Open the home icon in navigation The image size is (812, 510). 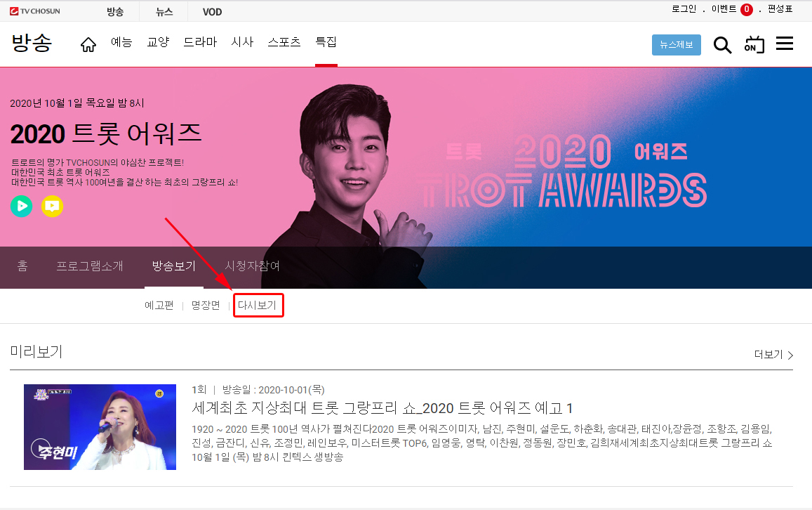point(88,44)
